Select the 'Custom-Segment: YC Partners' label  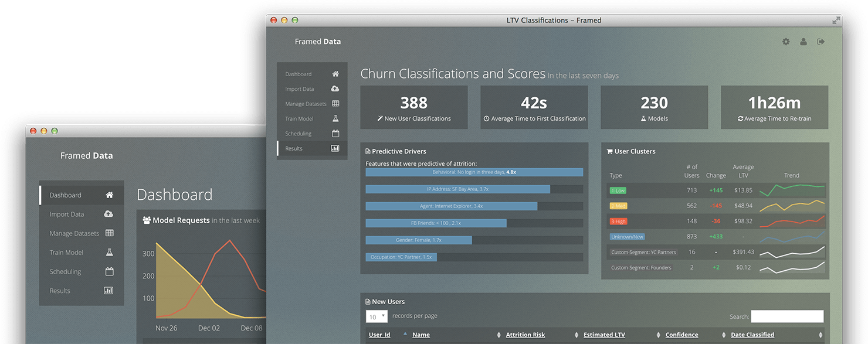point(643,252)
